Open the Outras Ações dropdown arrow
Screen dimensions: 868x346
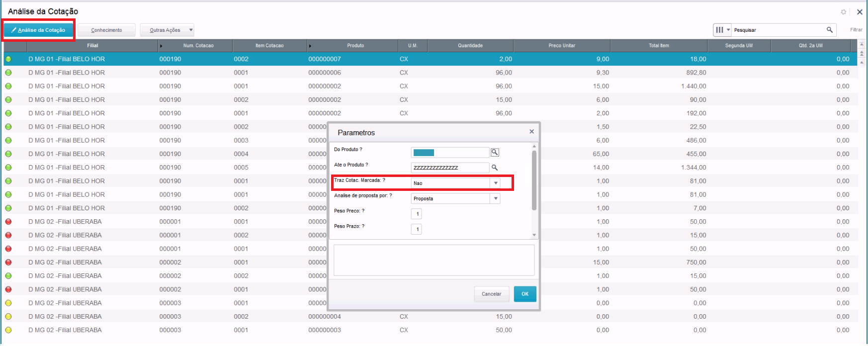[191, 30]
